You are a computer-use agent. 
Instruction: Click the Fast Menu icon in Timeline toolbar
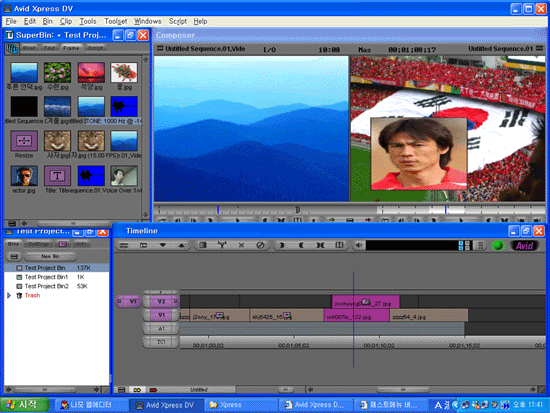[x=123, y=246]
